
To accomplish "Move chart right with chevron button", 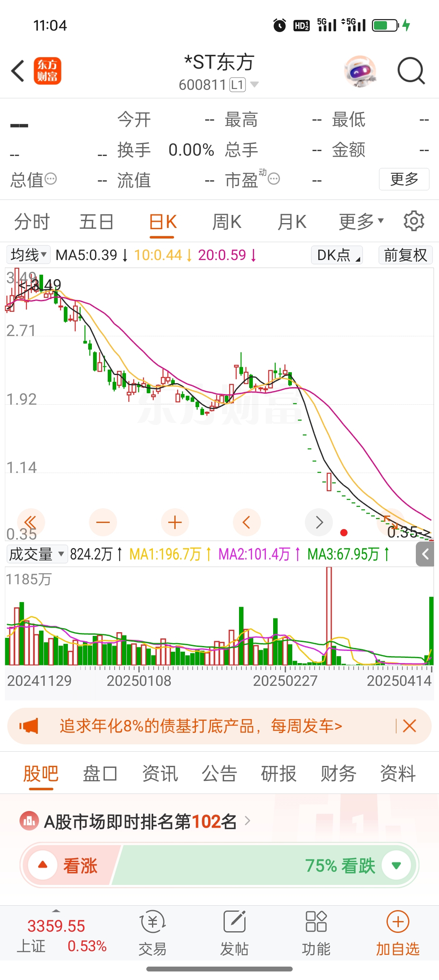I will [319, 522].
